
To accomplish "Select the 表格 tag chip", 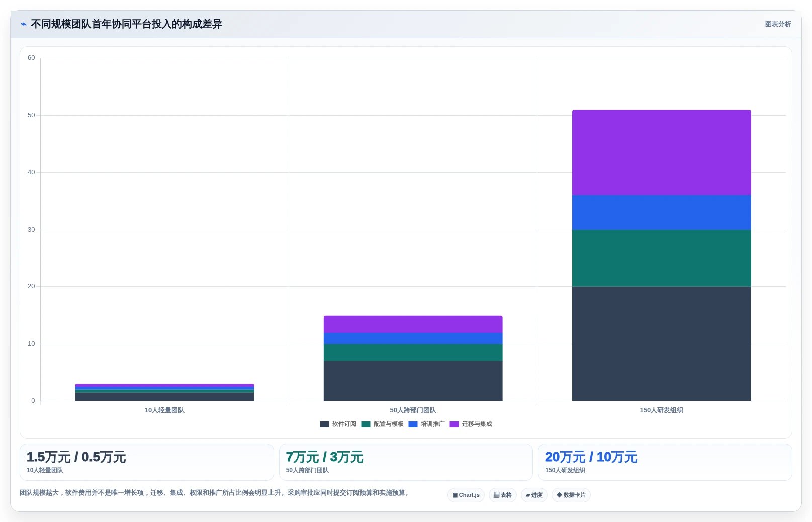I will [x=502, y=495].
